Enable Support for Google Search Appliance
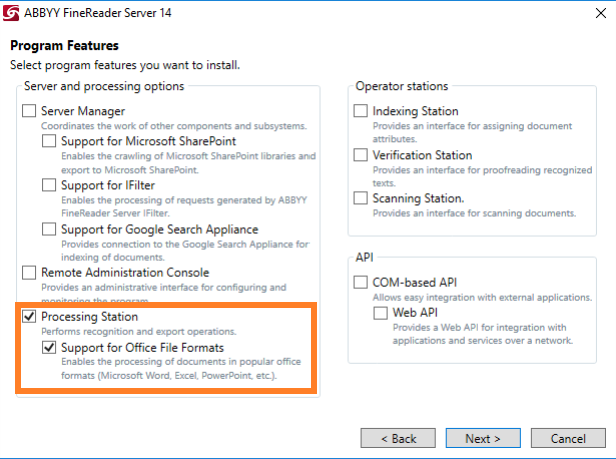 click(x=49, y=229)
